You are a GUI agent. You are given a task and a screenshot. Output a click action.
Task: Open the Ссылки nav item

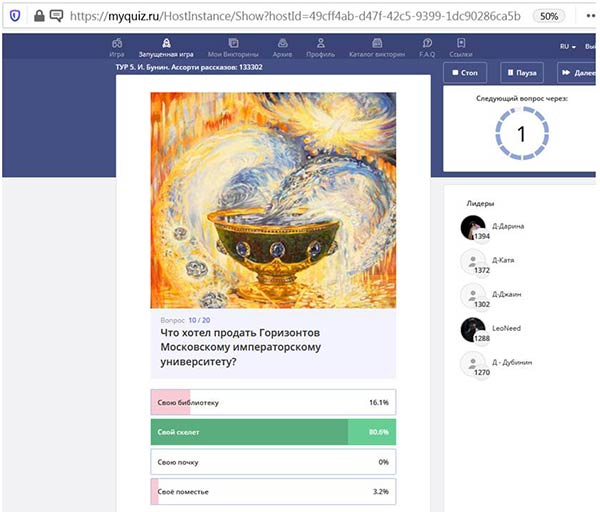pos(461,47)
